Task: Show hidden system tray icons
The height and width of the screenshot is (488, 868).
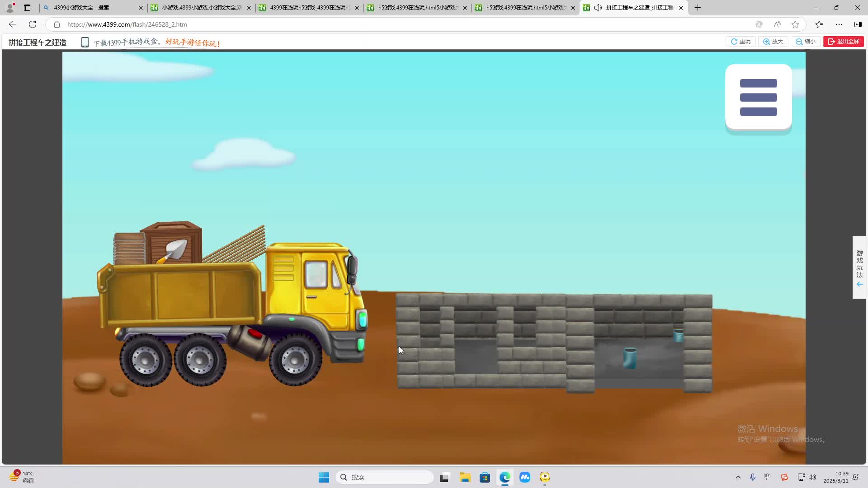Action: (738, 477)
